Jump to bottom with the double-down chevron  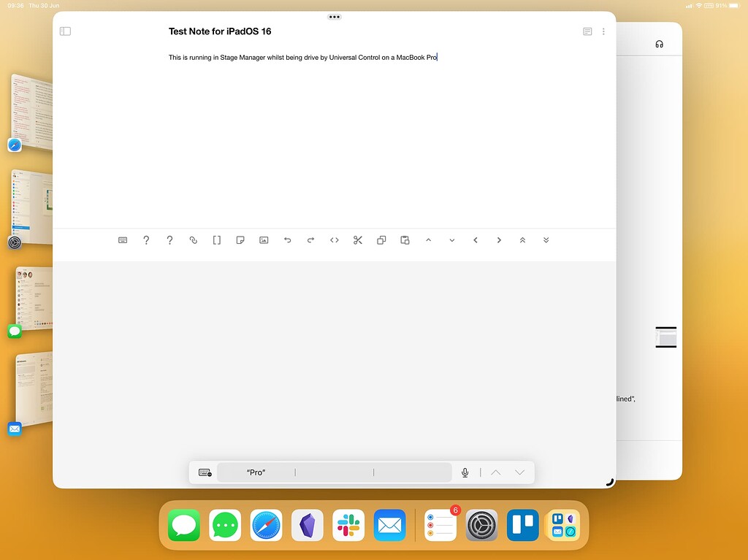coord(546,239)
